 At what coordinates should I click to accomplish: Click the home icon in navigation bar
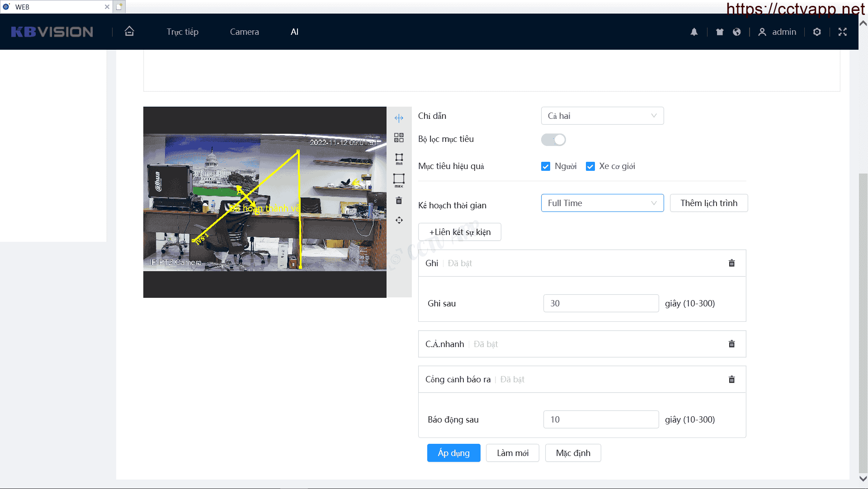click(x=129, y=31)
